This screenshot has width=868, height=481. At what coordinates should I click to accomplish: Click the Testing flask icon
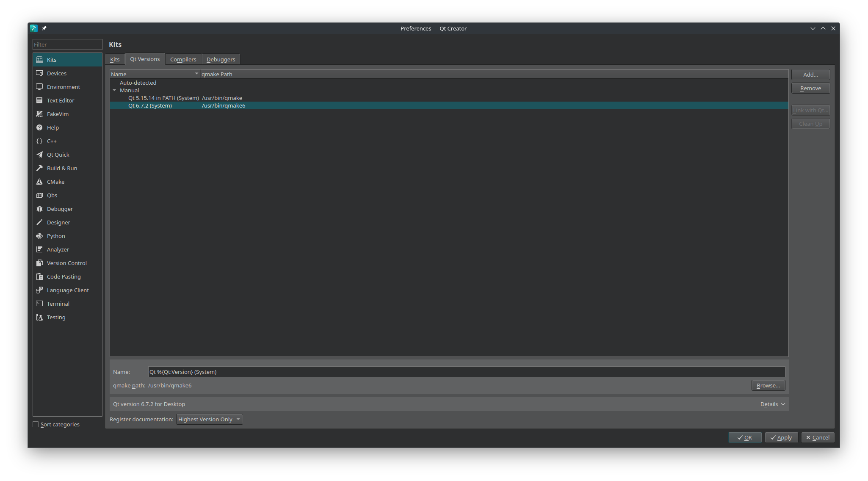tap(39, 317)
